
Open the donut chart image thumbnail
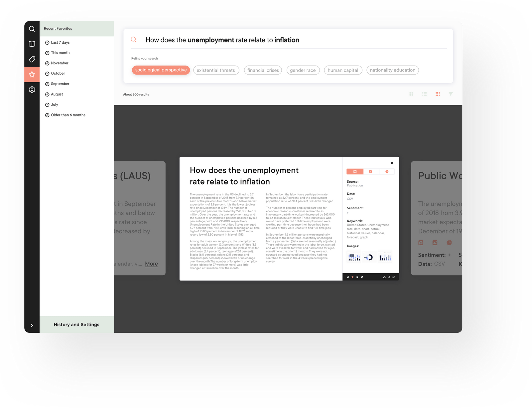point(369,257)
